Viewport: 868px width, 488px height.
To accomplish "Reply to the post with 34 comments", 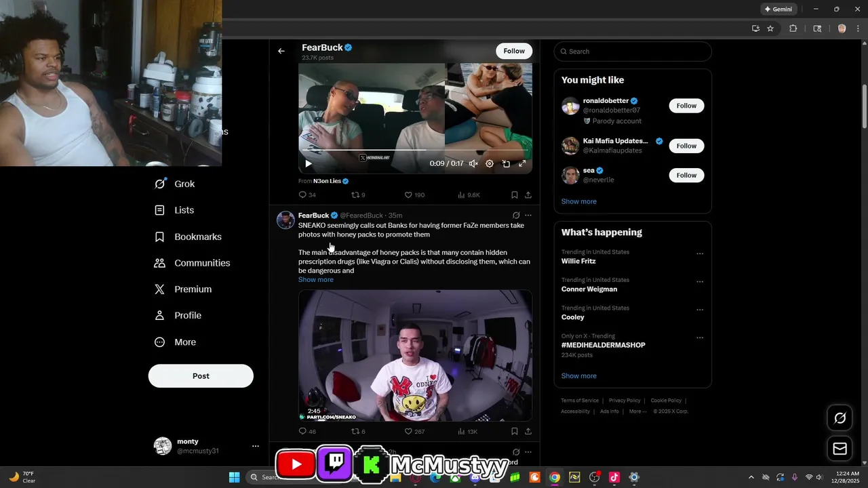I will (307, 195).
